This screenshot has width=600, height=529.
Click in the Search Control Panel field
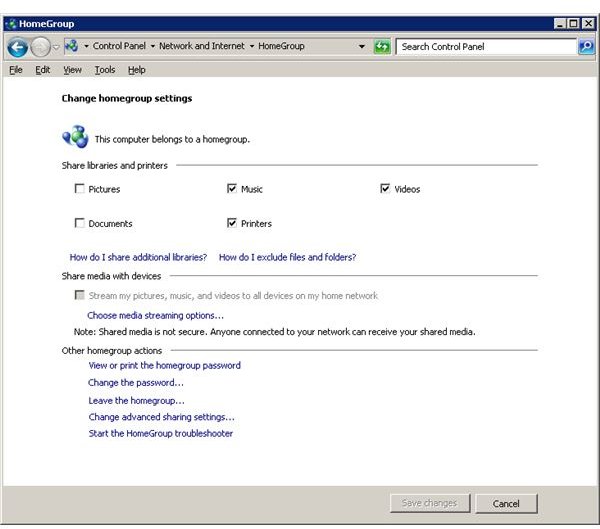tap(485, 47)
